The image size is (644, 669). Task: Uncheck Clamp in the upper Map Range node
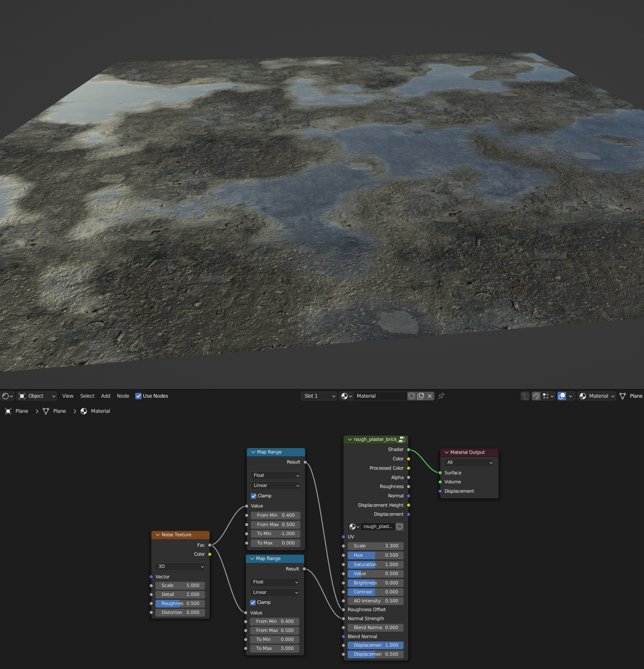click(x=254, y=496)
